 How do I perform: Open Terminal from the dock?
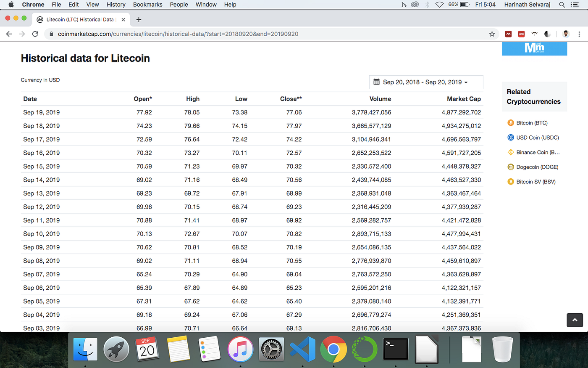(x=396, y=349)
